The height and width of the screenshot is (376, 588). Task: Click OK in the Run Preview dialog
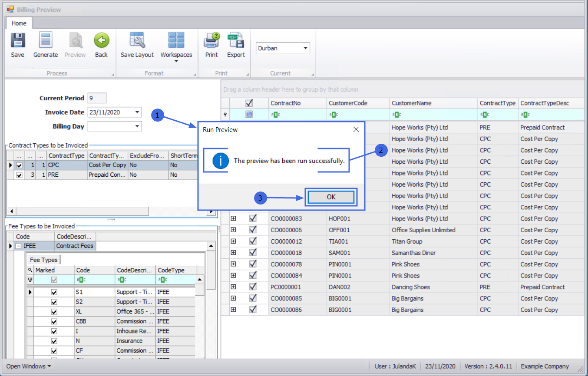[x=331, y=197]
